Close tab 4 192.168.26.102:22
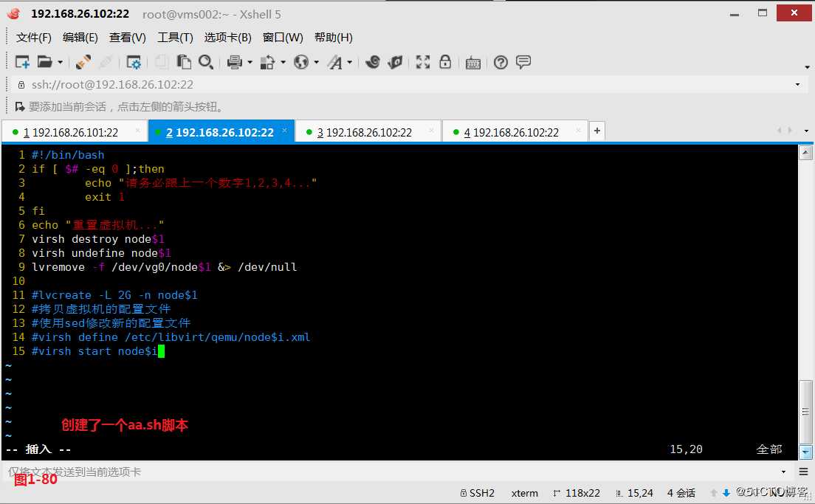The width and height of the screenshot is (815, 504). coord(578,131)
